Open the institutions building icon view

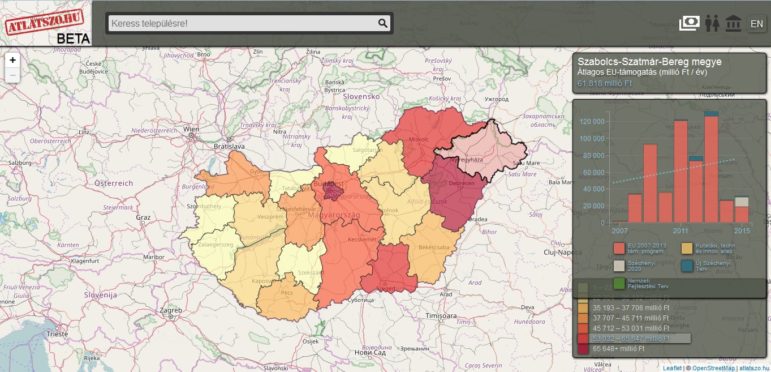733,23
